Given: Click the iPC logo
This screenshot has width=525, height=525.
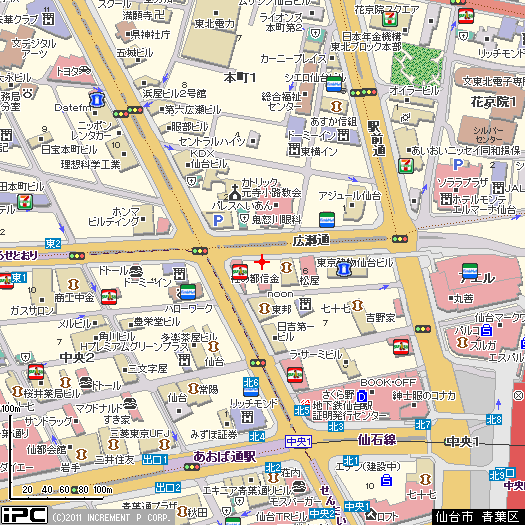Looking at the screenshot, I should [24, 516].
